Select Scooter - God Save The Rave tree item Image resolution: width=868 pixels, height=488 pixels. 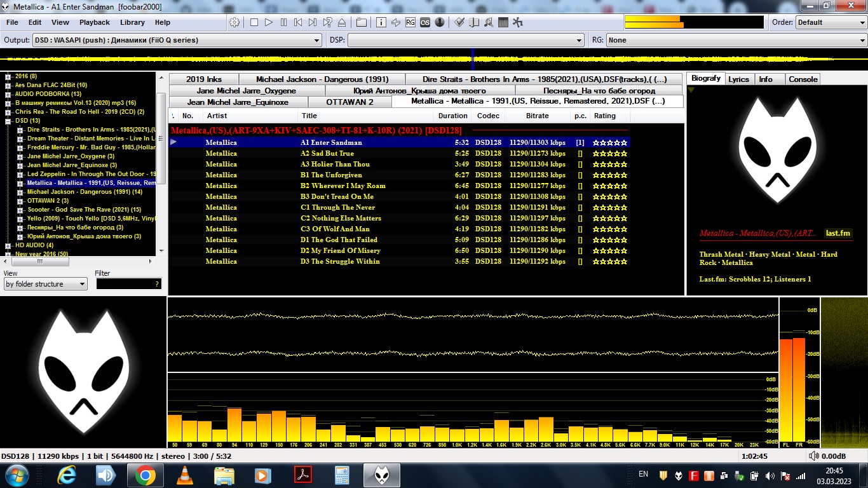click(84, 210)
